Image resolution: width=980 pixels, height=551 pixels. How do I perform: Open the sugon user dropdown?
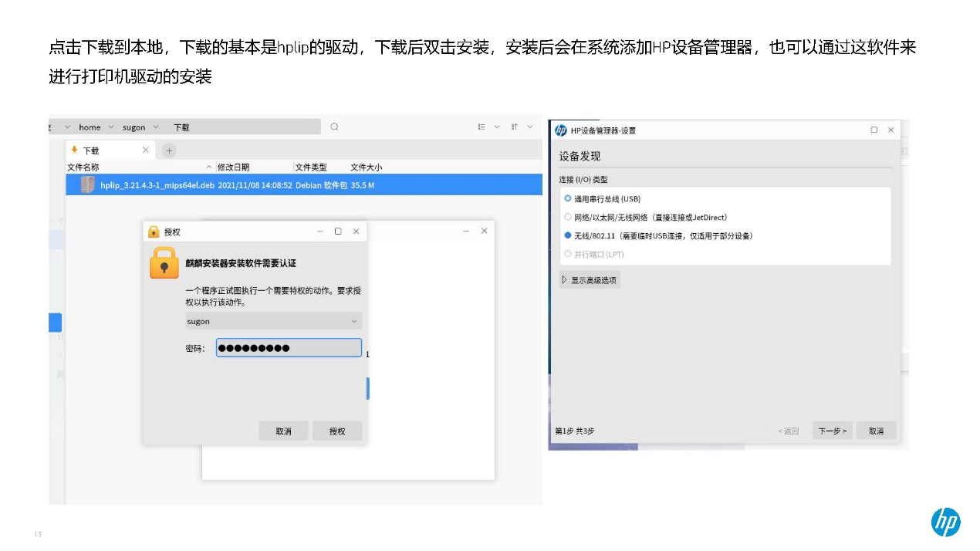coord(273,322)
